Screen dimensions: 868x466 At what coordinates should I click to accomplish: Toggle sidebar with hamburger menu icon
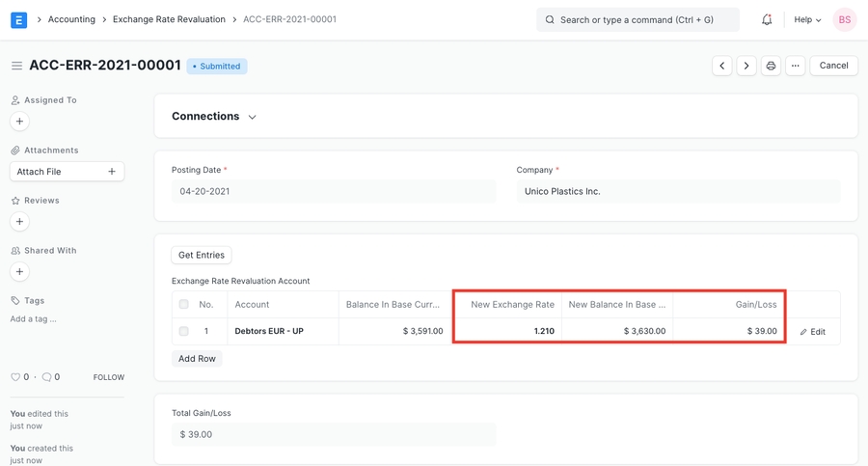coord(16,66)
